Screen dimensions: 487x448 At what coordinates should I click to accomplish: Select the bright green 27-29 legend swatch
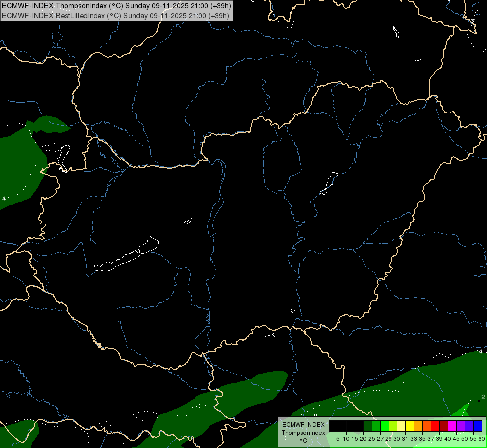[x=385, y=426]
